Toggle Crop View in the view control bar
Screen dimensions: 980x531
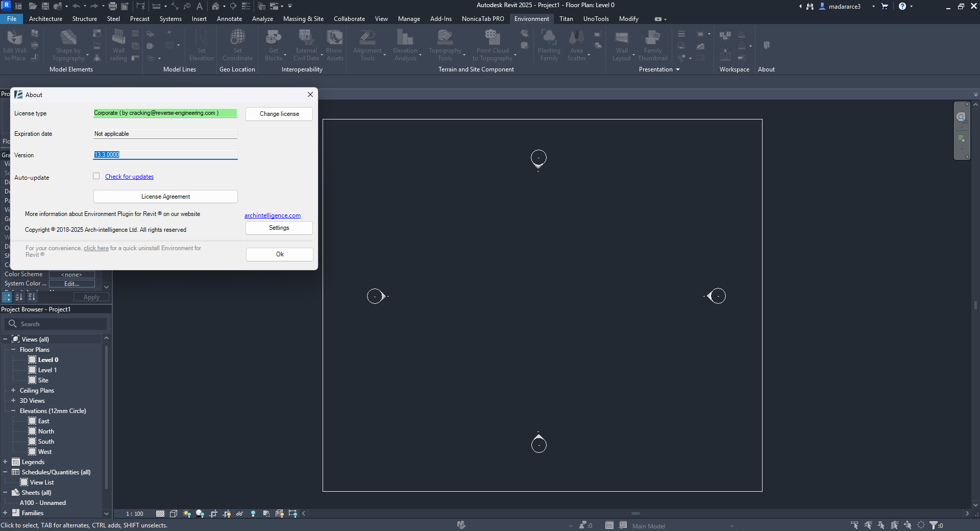click(x=213, y=514)
